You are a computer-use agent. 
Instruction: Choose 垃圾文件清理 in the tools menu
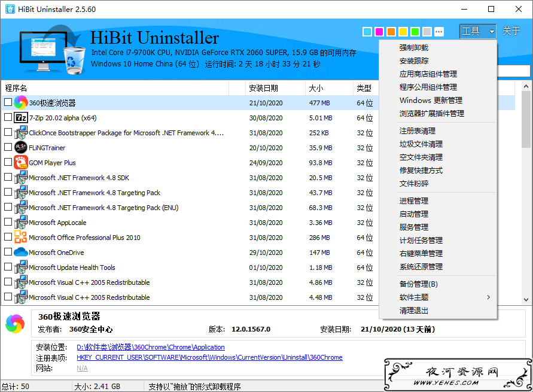click(421, 144)
